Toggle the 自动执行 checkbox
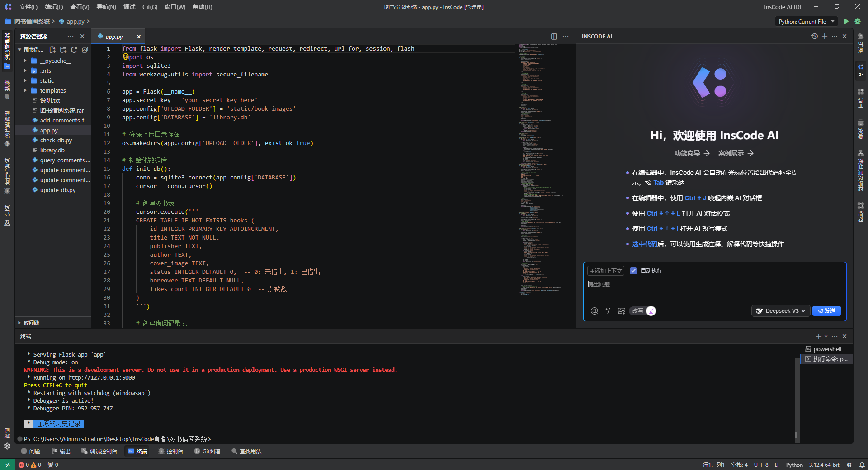868x470 pixels. coord(633,271)
